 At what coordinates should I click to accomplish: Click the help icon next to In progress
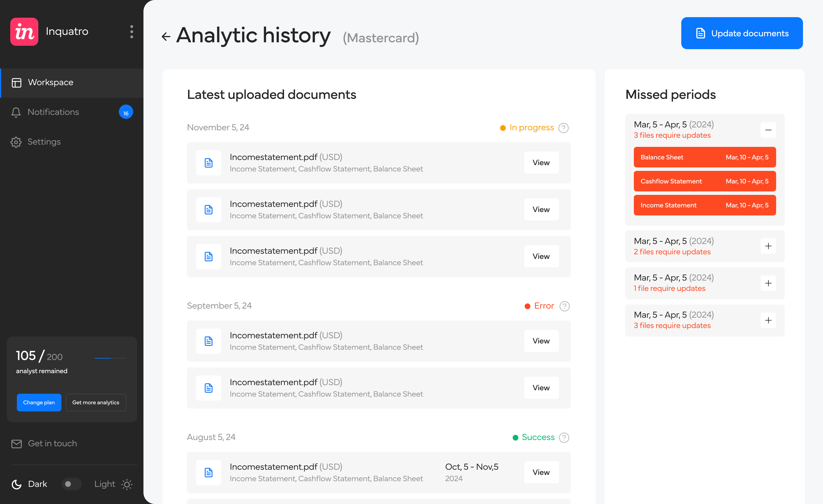(564, 128)
